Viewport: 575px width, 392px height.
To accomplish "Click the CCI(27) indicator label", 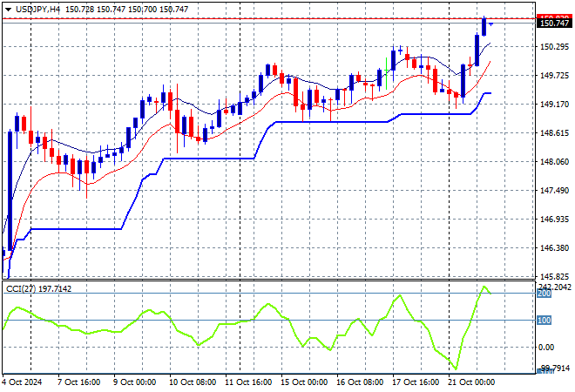I will pyautogui.click(x=17, y=288).
